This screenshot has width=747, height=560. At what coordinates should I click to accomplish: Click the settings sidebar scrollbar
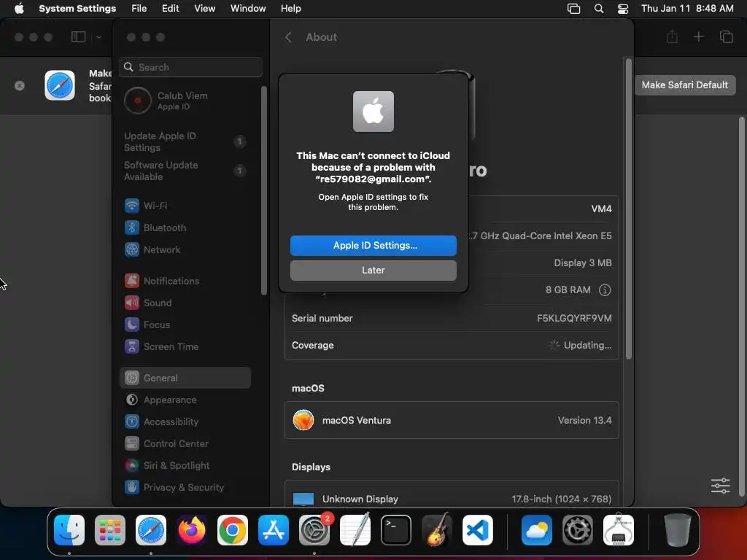(x=264, y=190)
